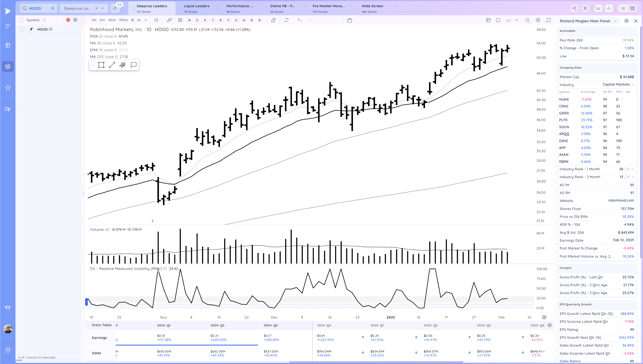Select the trend line drawing tool
The image size is (643, 364).
pos(112,65)
